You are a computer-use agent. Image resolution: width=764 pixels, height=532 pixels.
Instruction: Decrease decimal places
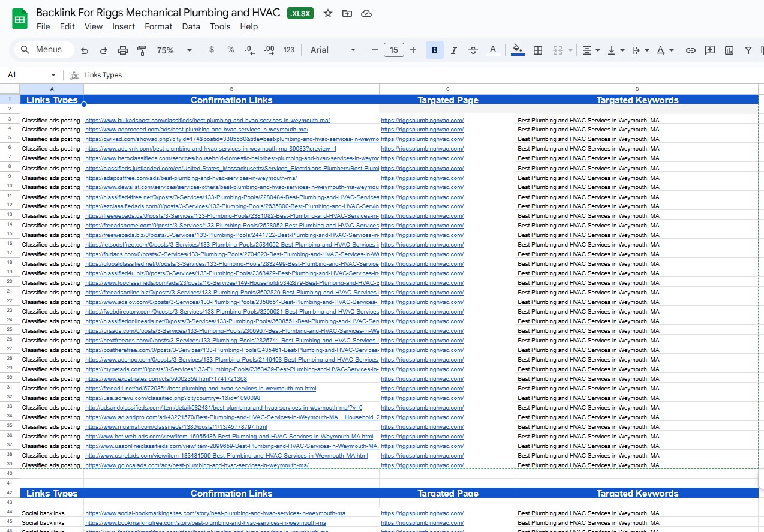pyautogui.click(x=250, y=50)
